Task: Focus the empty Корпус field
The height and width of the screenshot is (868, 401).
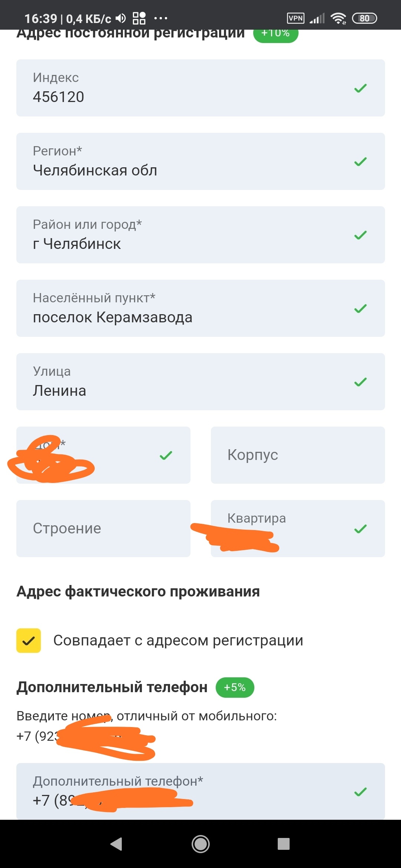Action: [x=298, y=455]
